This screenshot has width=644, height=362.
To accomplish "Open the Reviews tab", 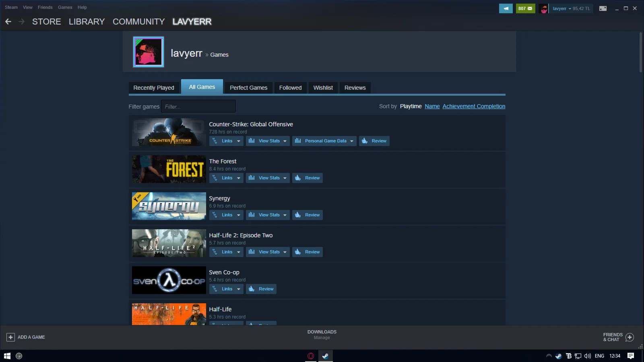I will tap(355, 88).
